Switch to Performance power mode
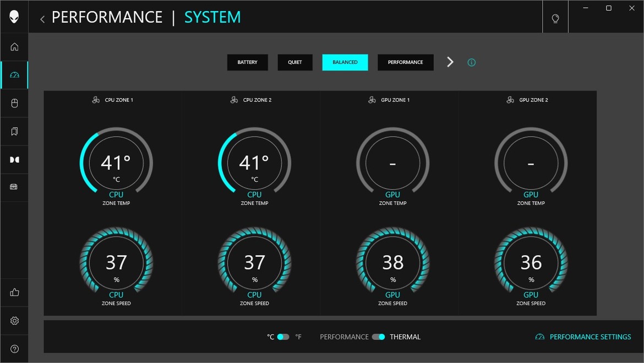Image resolution: width=644 pixels, height=363 pixels. click(x=405, y=62)
